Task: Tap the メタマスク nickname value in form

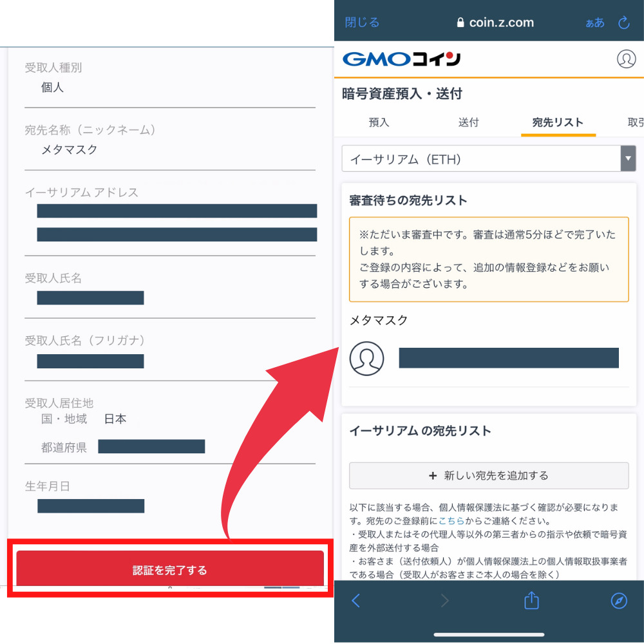Action: [70, 149]
